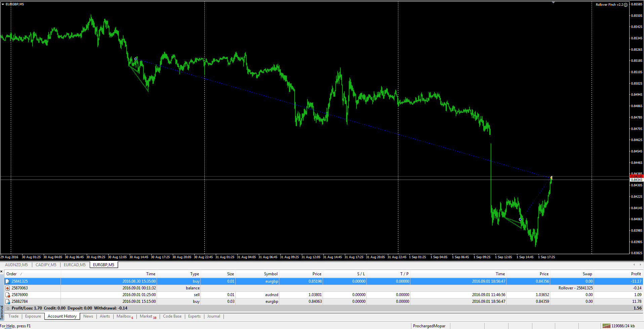
Task: Click the buy entry marker near 1 Sep 14:45
Action: point(520,220)
